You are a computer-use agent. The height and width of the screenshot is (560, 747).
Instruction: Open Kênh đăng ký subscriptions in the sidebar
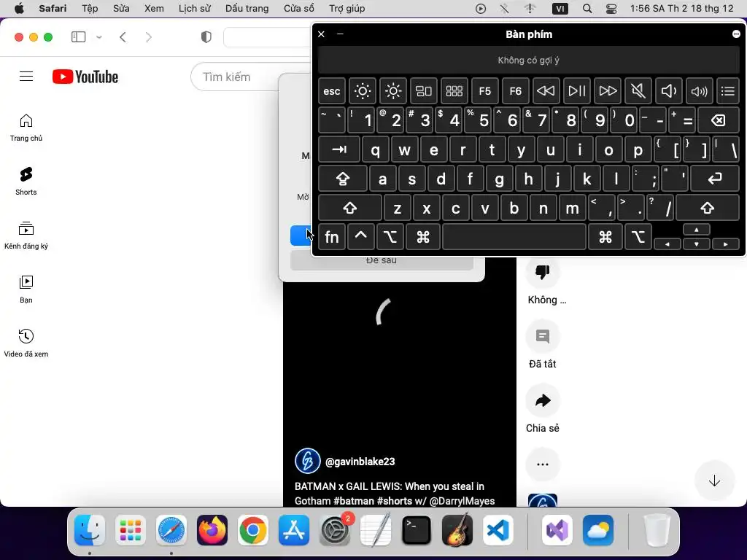click(26, 236)
